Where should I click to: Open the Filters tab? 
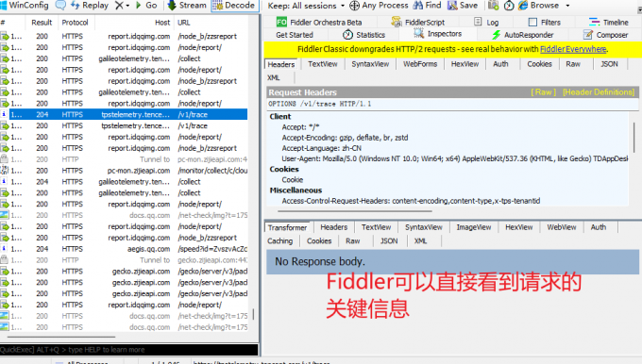coord(544,22)
